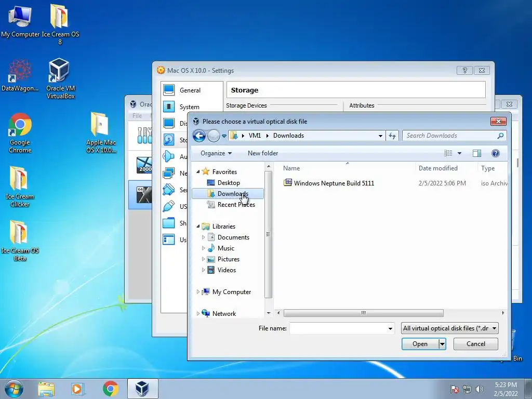Viewport: 532px width, 399px height.
Task: Open the File name combo dropdown
Action: (390, 328)
